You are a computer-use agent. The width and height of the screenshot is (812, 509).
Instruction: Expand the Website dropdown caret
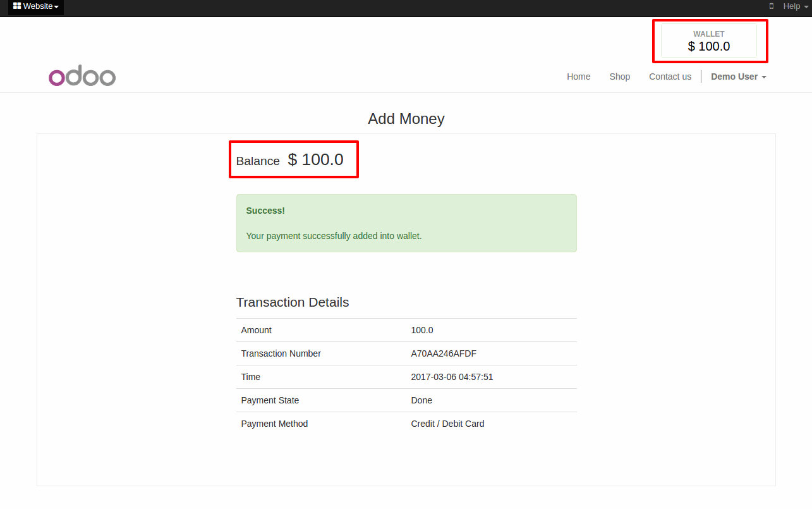[56, 7]
